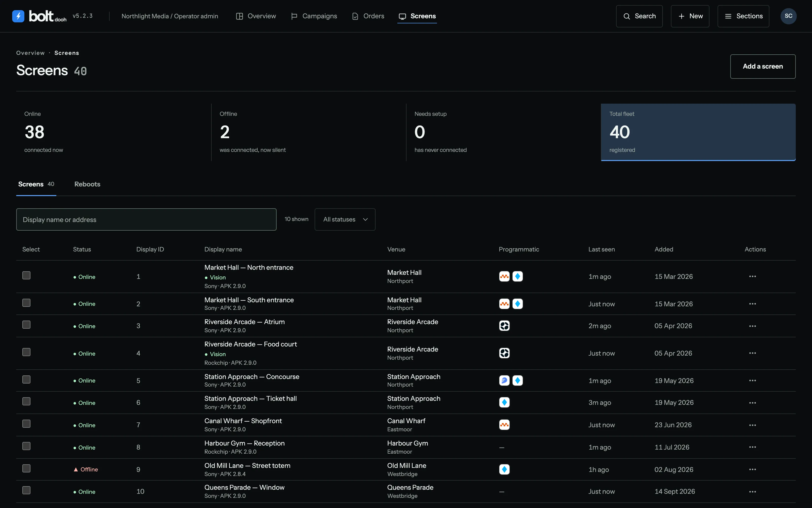Image resolution: width=812 pixels, height=508 pixels.
Task: Select the Total fleet stat card
Action: click(x=698, y=132)
